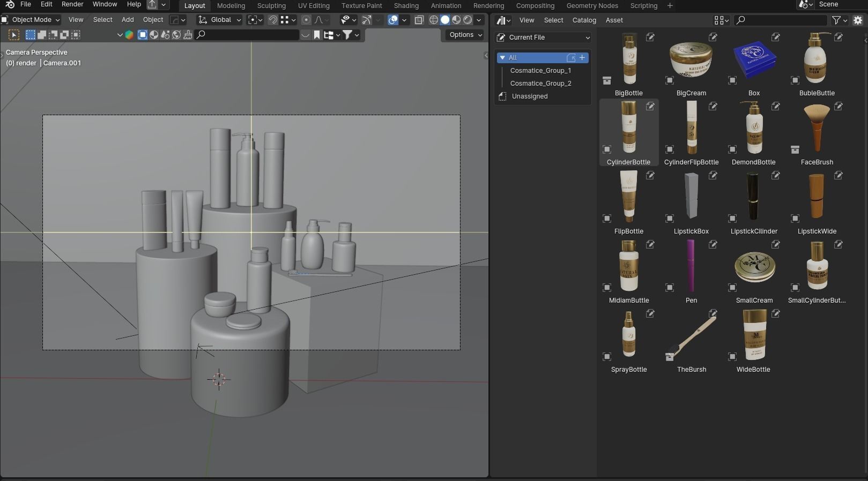Open viewport Add menu
Viewport: 868px width, 481px height.
128,20
